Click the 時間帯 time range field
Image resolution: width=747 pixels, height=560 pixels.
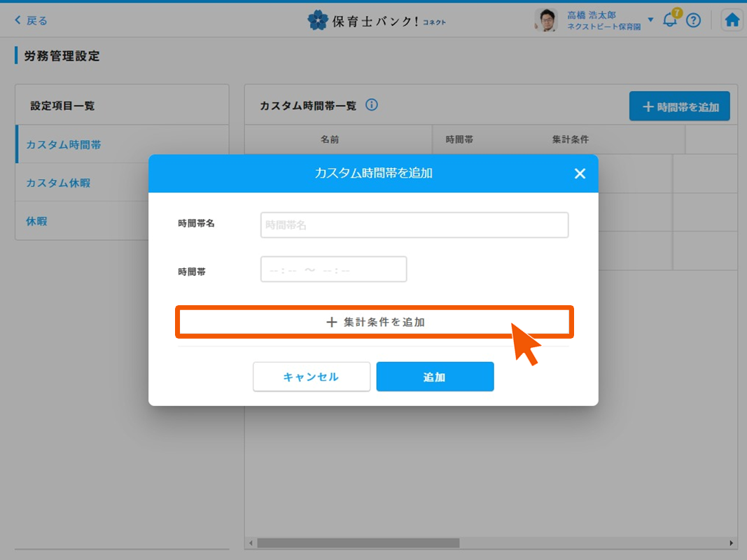click(333, 269)
